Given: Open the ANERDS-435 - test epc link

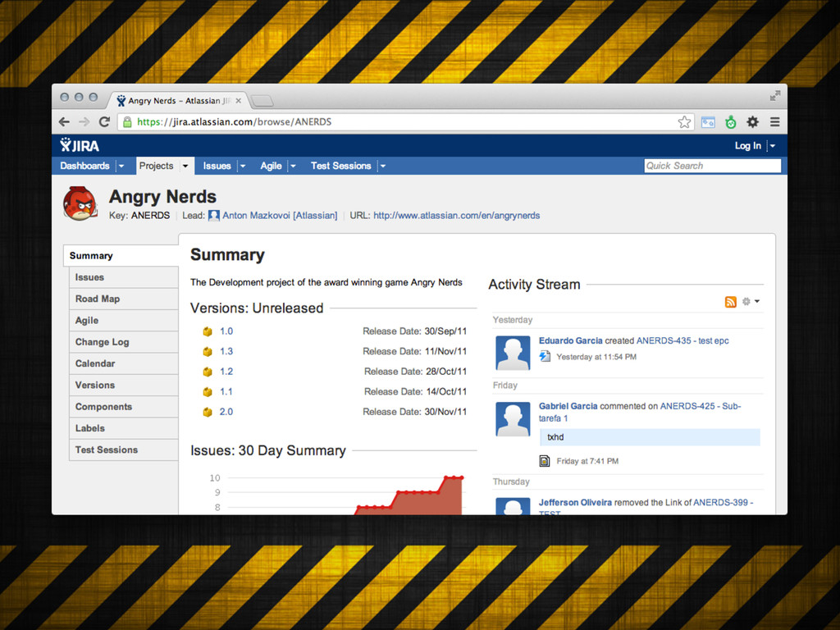Looking at the screenshot, I should [x=682, y=340].
